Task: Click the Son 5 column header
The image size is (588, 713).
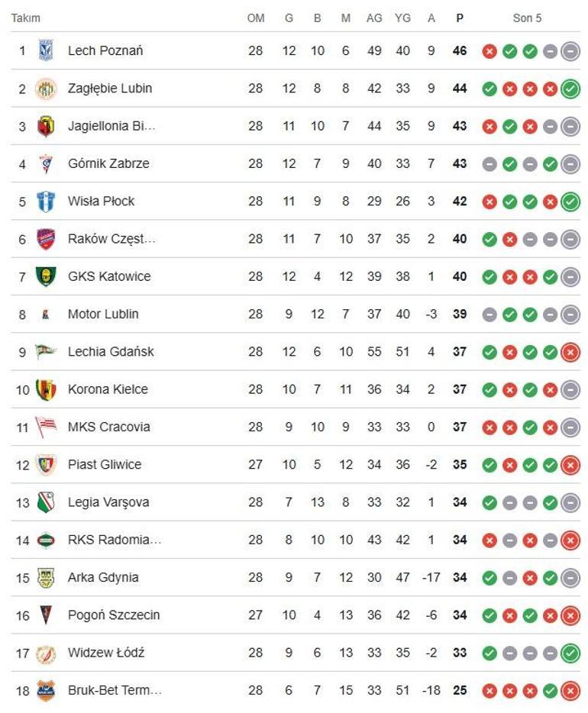Action: tap(527, 18)
